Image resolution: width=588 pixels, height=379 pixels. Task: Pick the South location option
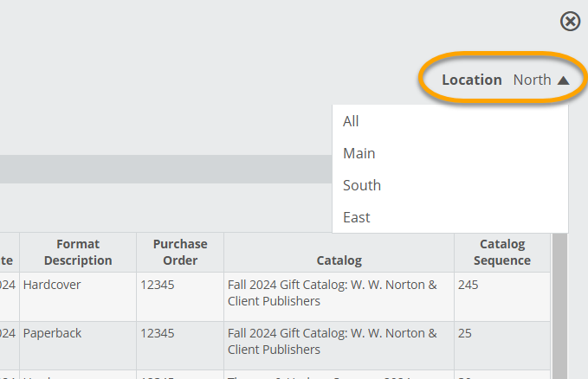[361, 185]
